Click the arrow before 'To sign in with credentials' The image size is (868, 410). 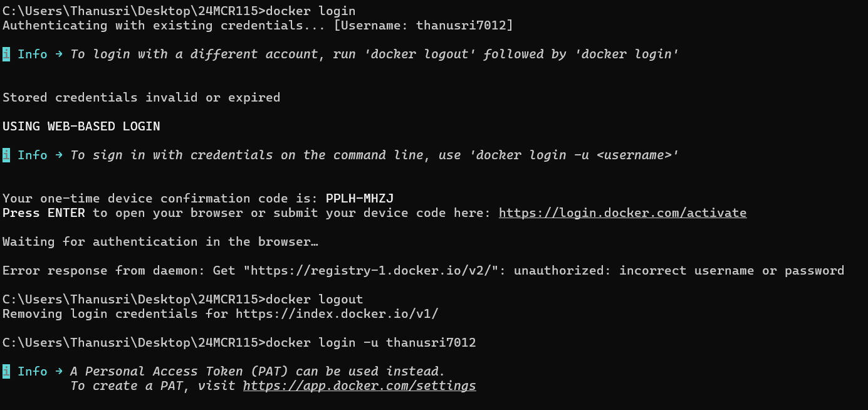tap(58, 155)
